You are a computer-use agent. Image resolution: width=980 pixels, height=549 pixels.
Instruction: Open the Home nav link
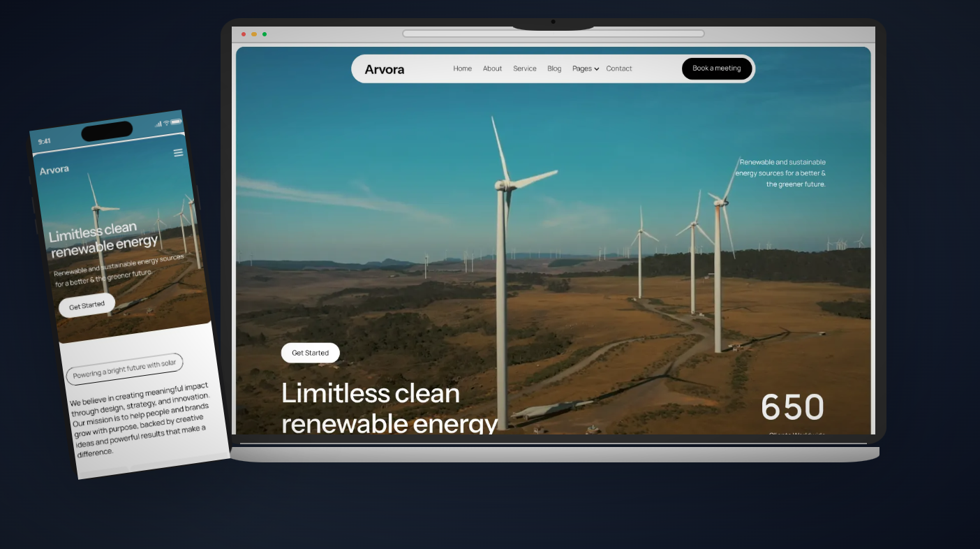click(x=462, y=68)
